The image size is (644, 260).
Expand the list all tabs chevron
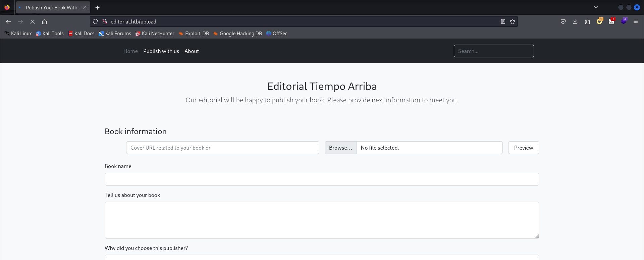click(x=596, y=7)
